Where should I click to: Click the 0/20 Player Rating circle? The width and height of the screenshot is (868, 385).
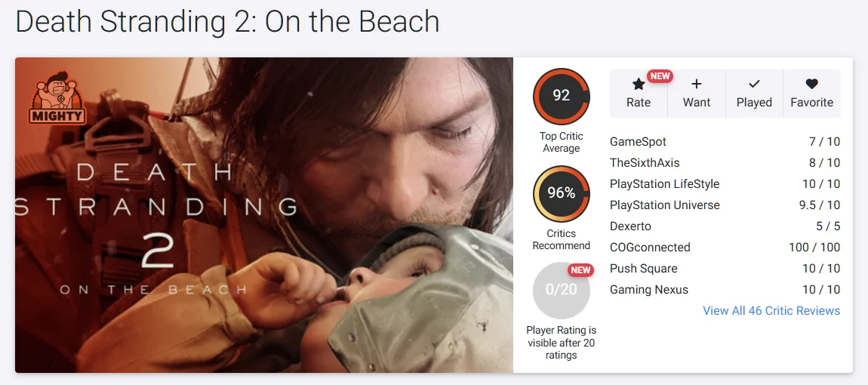[x=561, y=290]
